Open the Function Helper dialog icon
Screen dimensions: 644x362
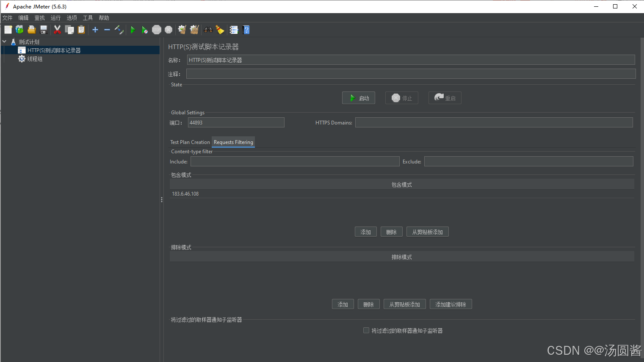[234, 30]
